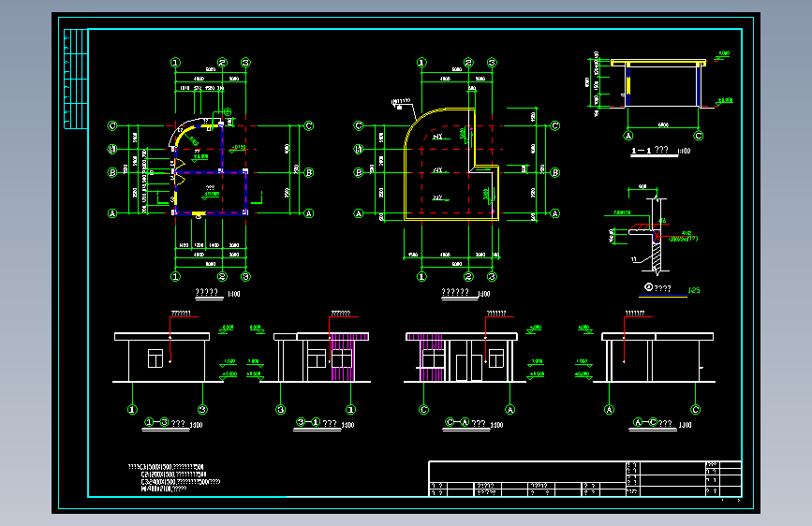Screen dimensions: 812x526
Task: Select the A-C elevation title
Action: (653, 423)
